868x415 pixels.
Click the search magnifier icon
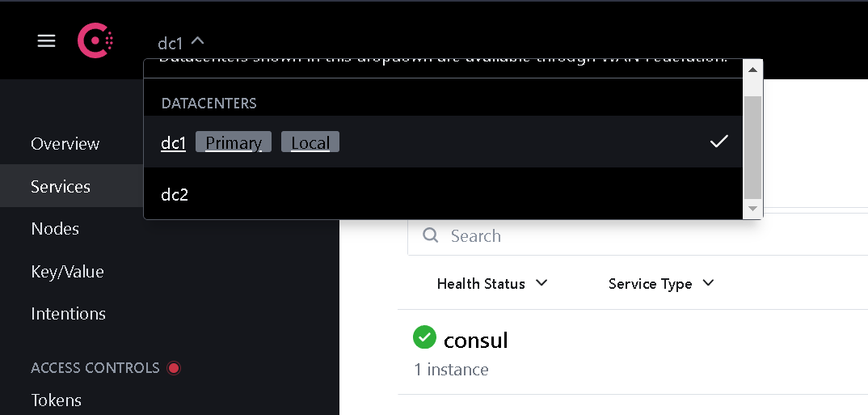(432, 235)
